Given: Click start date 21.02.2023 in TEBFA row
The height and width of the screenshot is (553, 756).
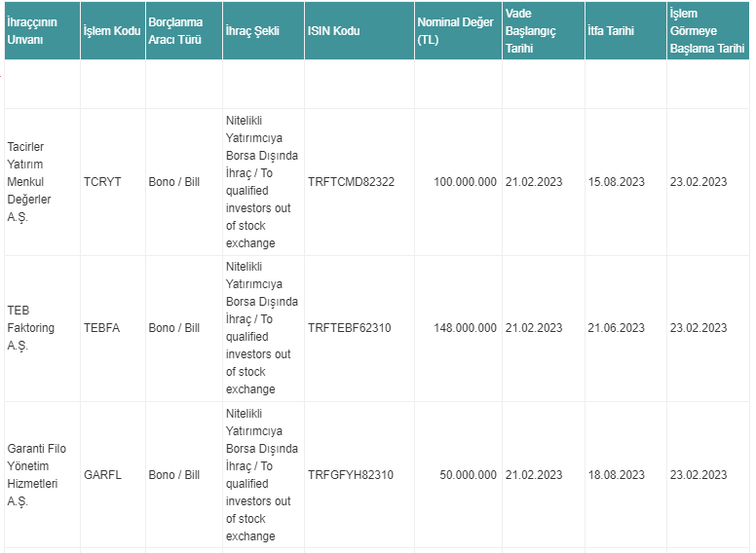Looking at the screenshot, I should pos(534,328).
